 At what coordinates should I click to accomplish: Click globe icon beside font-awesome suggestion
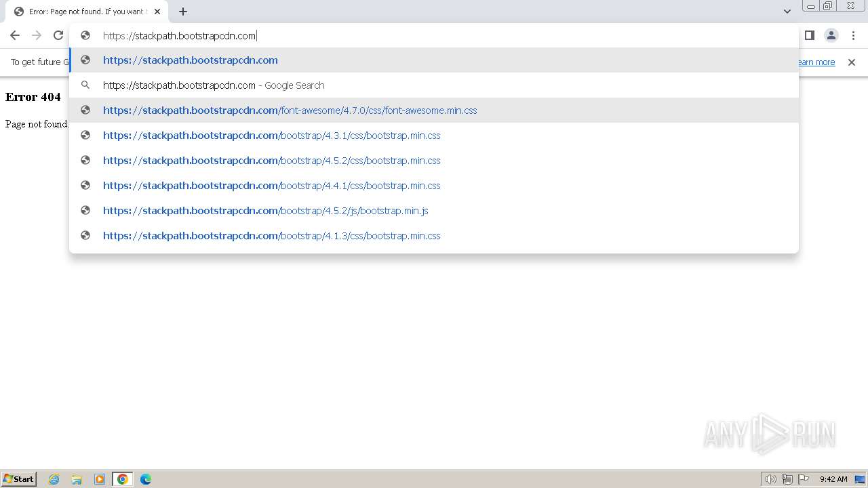[85, 110]
